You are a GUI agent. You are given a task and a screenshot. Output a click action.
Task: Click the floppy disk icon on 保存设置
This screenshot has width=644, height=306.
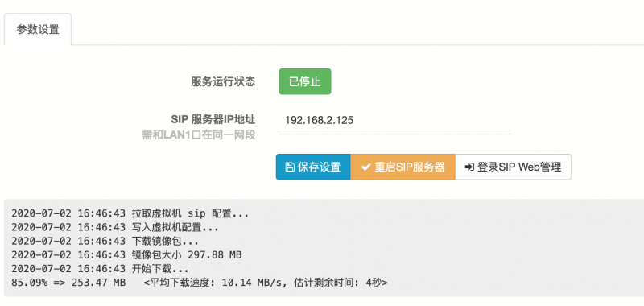(290, 167)
